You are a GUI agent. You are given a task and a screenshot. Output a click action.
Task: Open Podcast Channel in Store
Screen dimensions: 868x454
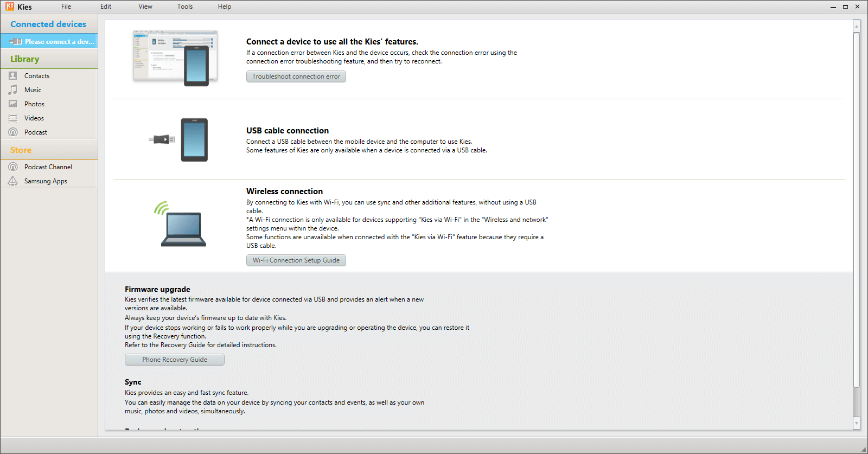(49, 167)
